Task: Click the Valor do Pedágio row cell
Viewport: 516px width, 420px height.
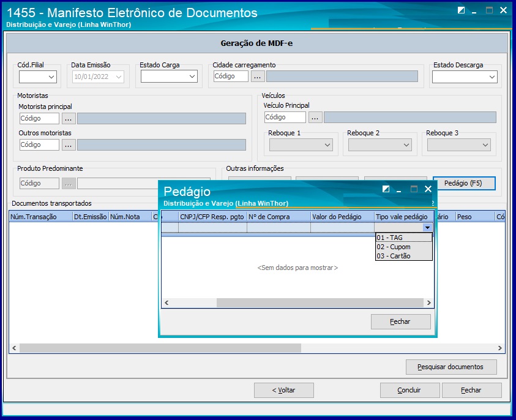Action: tap(343, 227)
